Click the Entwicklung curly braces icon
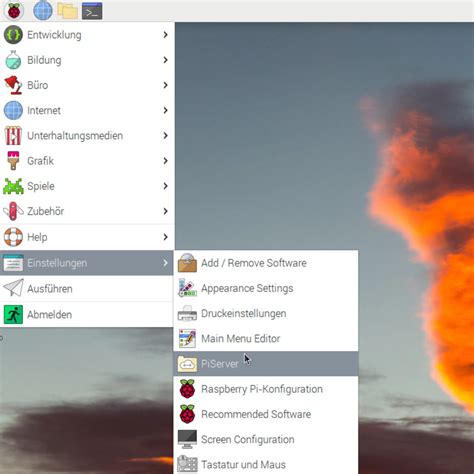This screenshot has height=474, width=474. (x=13, y=35)
